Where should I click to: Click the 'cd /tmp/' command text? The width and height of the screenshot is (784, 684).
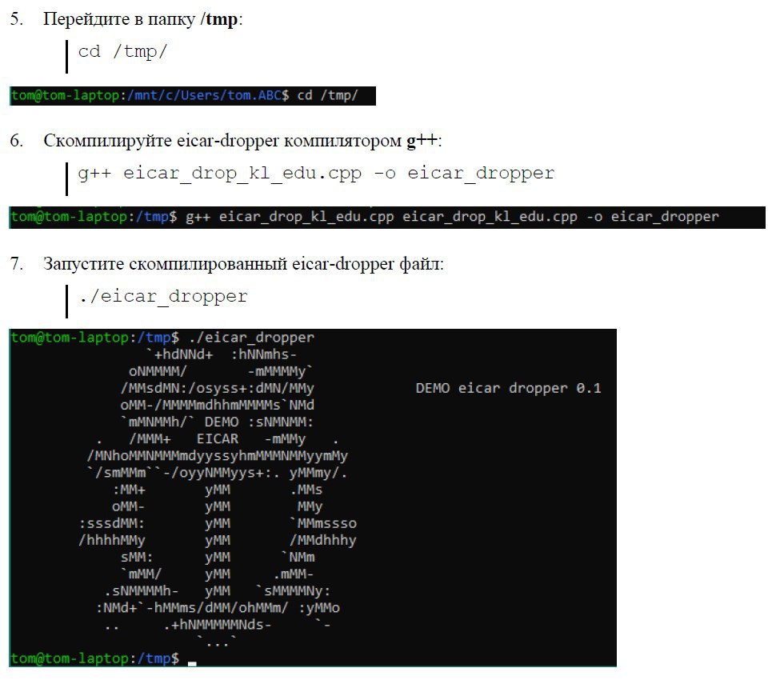tap(122, 51)
